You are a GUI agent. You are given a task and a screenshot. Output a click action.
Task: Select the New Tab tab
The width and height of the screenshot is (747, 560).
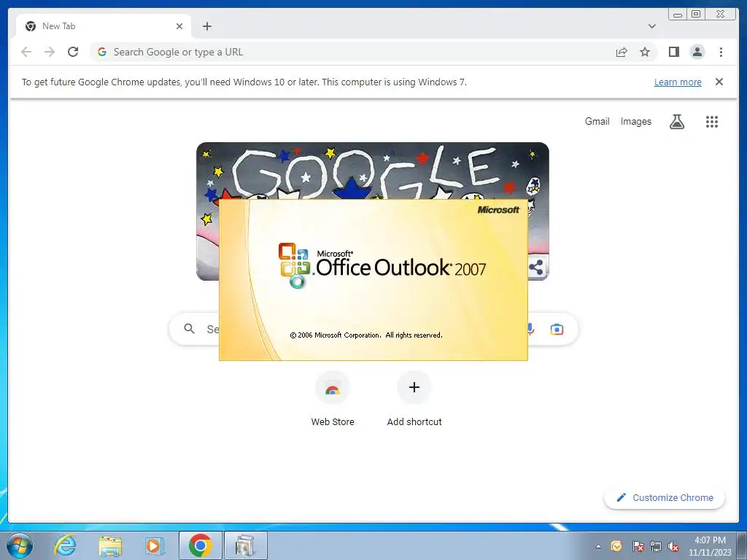[104, 26]
